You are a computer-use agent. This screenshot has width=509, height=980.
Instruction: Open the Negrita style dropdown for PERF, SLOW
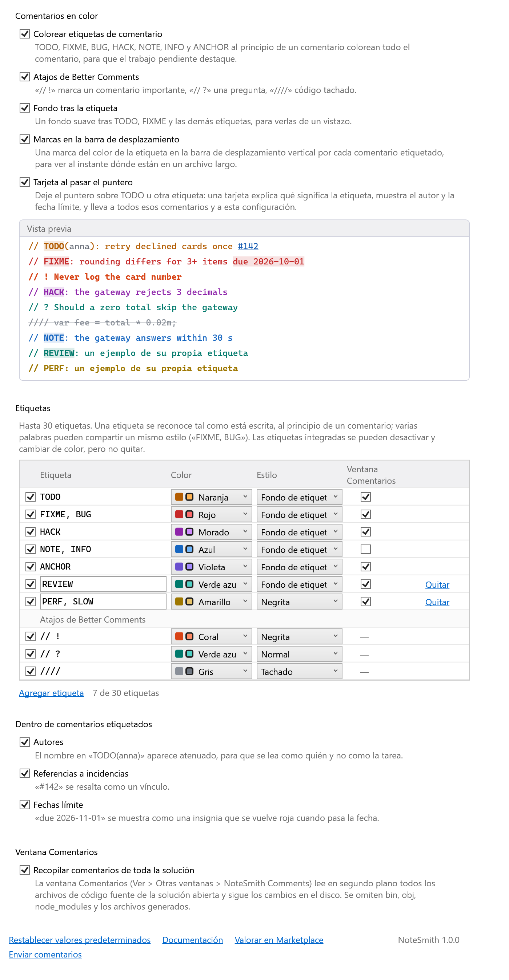299,602
